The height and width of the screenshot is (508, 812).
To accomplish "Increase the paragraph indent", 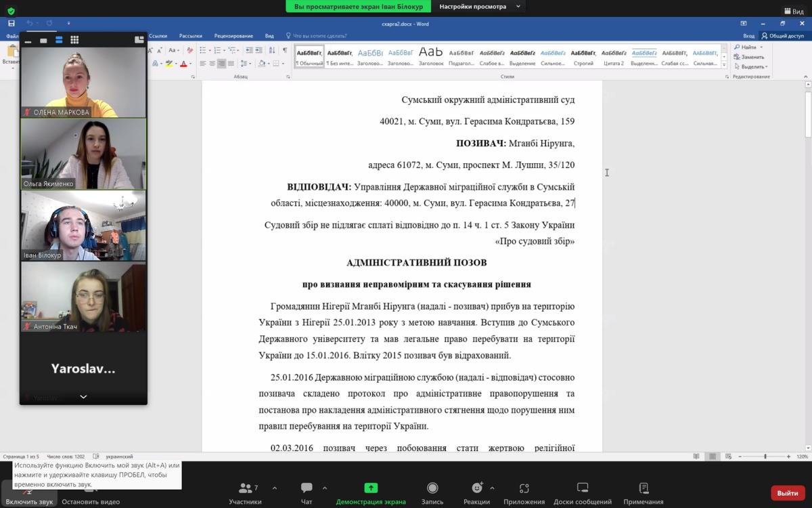I will [x=259, y=50].
